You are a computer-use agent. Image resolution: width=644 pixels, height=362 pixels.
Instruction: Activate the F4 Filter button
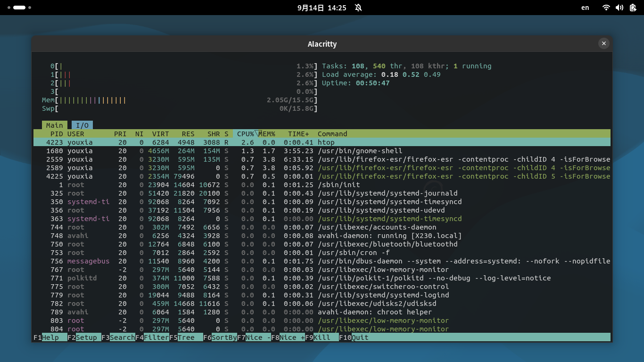pos(152,337)
